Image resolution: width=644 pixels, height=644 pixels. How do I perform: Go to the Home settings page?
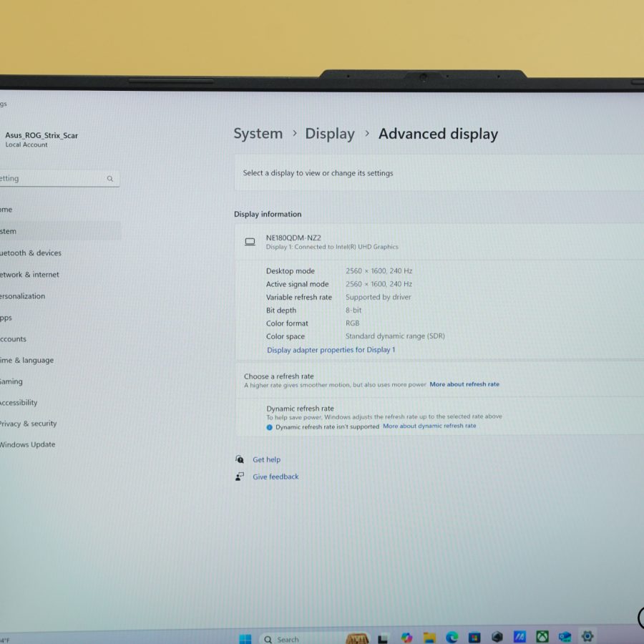point(6,210)
